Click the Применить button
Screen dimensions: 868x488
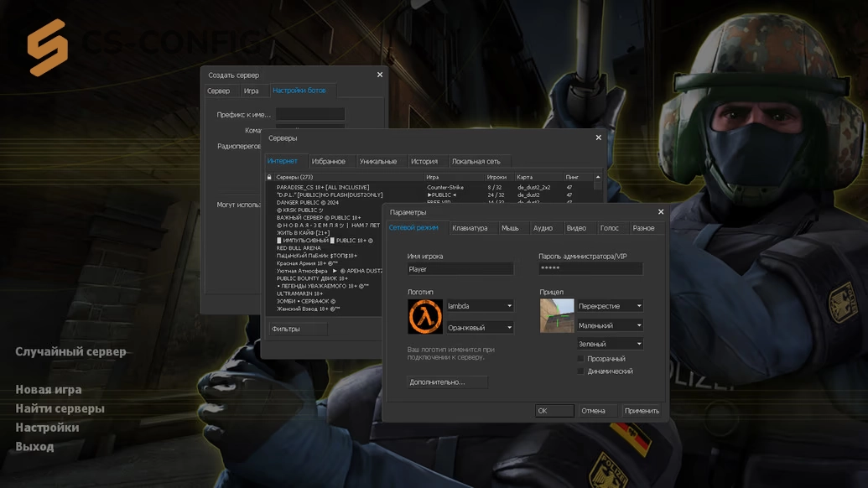[x=642, y=411]
